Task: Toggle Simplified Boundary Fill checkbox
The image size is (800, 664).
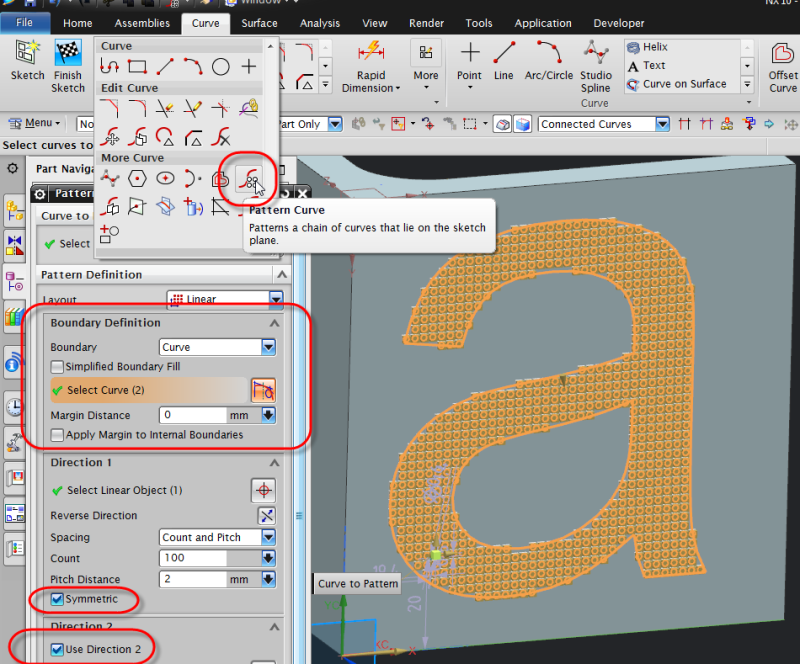Action: [57, 367]
